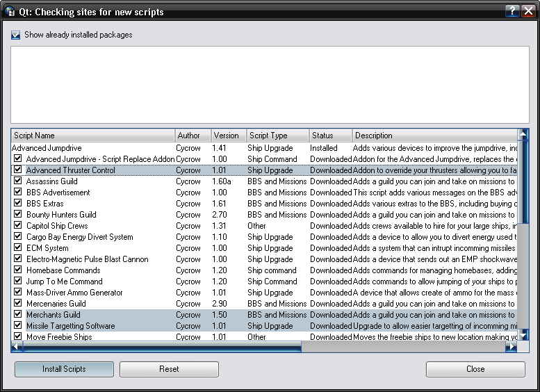
Task: Click the Install Scripts button
Action: pyautogui.click(x=64, y=369)
